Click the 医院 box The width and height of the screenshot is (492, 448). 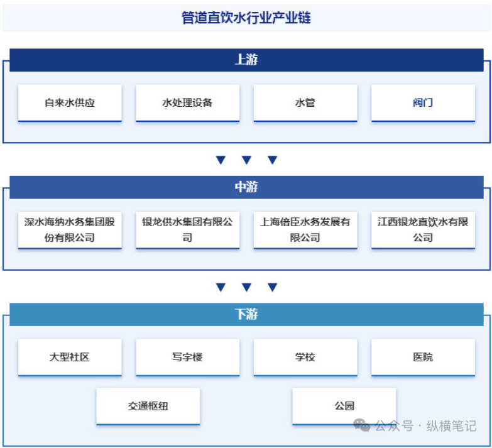coord(423,357)
